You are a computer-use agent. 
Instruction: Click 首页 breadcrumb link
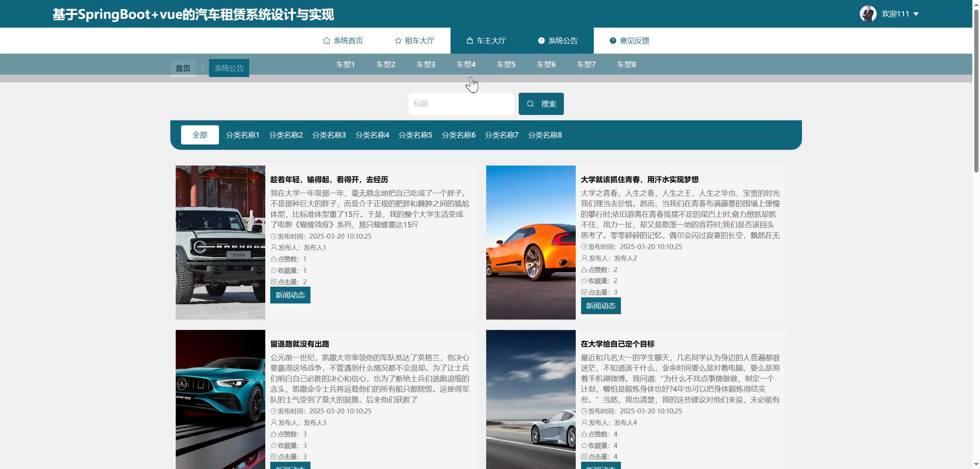tap(183, 68)
